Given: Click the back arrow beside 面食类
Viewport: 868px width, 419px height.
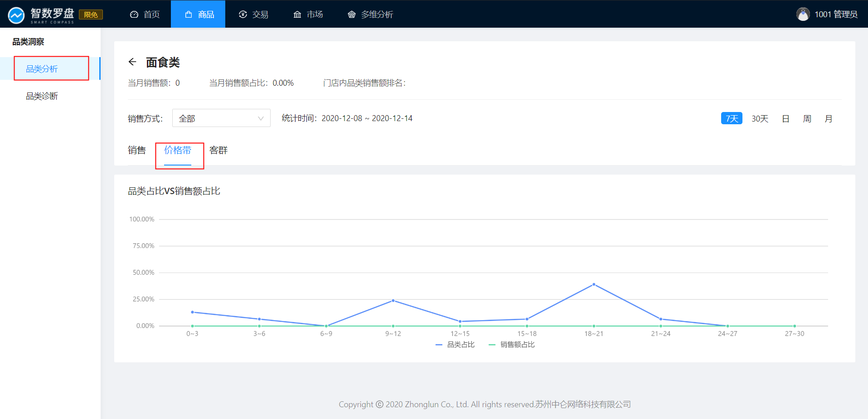Looking at the screenshot, I should [x=132, y=62].
